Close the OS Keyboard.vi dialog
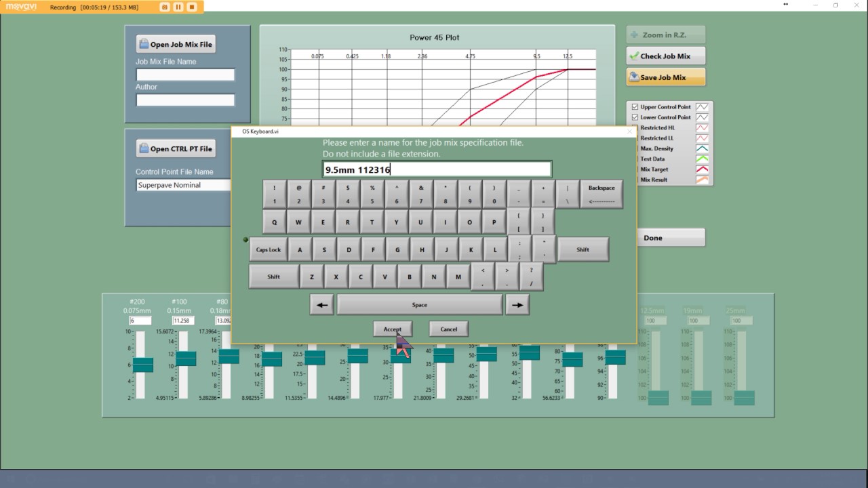 pyautogui.click(x=629, y=131)
